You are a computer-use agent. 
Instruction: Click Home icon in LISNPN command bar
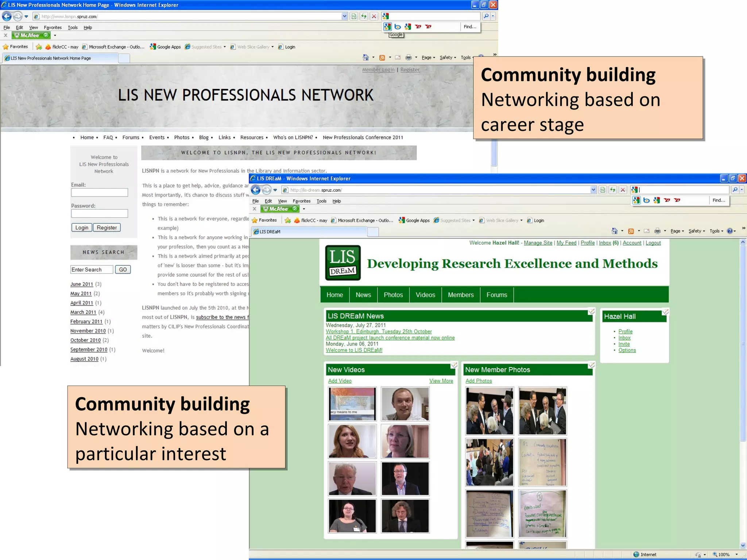click(x=366, y=57)
